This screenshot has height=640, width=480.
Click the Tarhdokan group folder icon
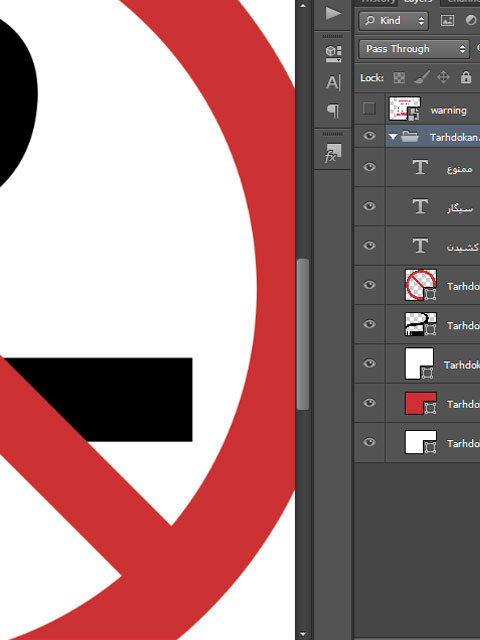tap(409, 136)
